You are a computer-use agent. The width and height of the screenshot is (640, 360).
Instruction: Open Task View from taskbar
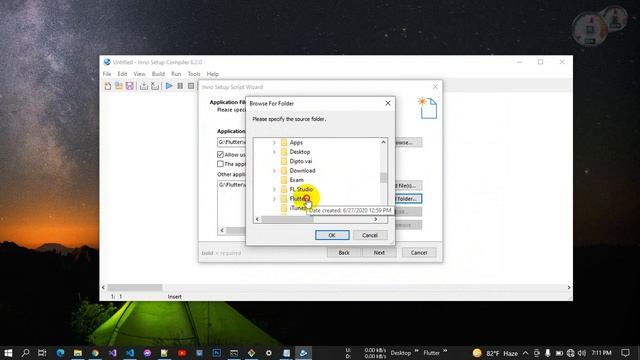[42, 353]
